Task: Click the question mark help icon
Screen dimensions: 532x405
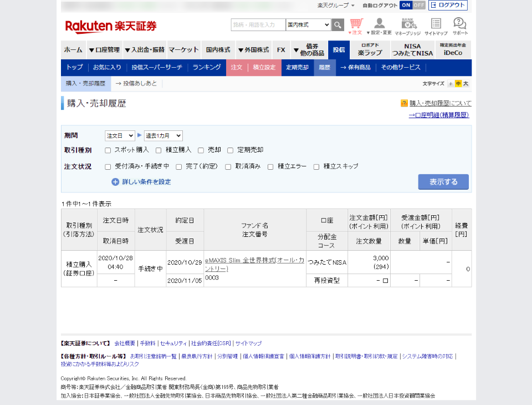Action: pos(404,103)
